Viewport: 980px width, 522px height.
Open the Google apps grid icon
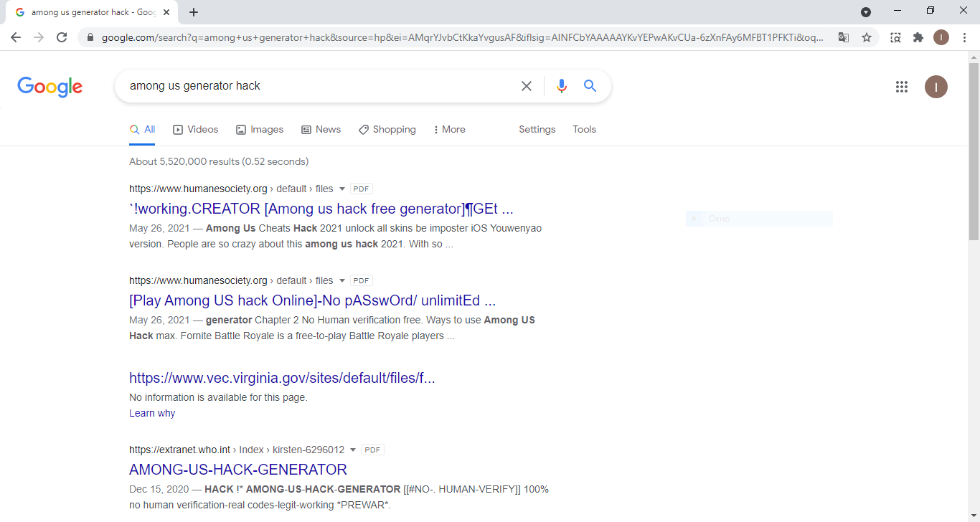[x=902, y=87]
